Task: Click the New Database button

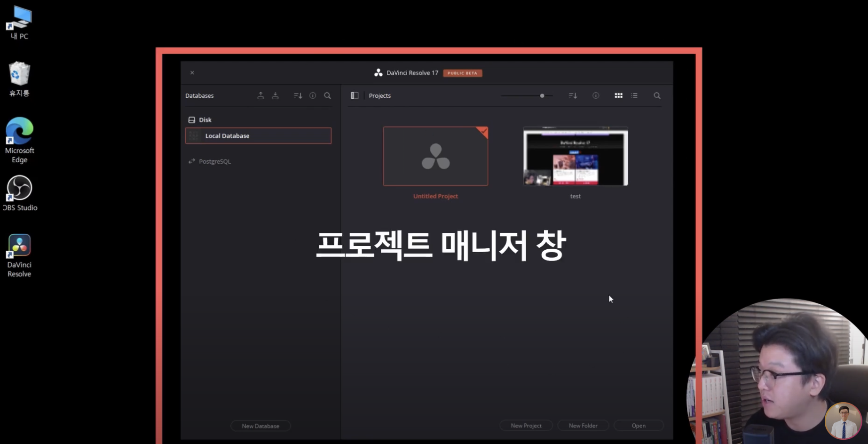Action: (x=260, y=426)
